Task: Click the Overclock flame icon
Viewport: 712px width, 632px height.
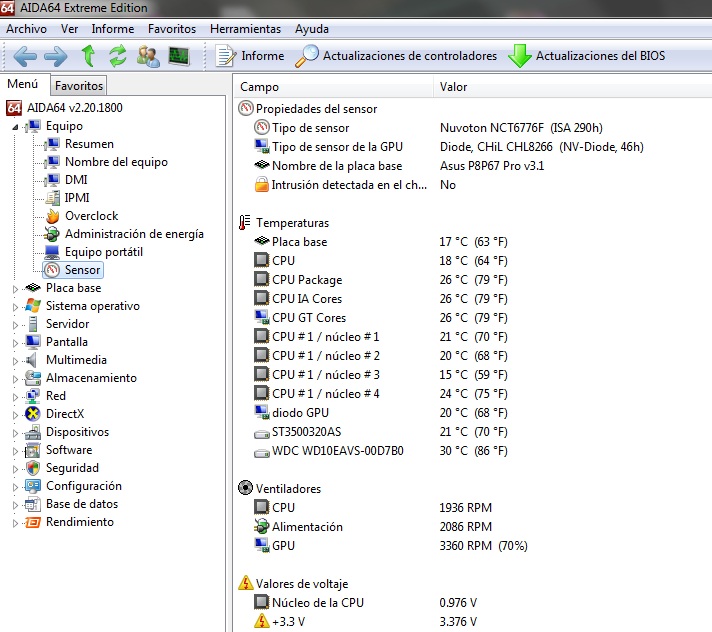Action: [x=53, y=216]
